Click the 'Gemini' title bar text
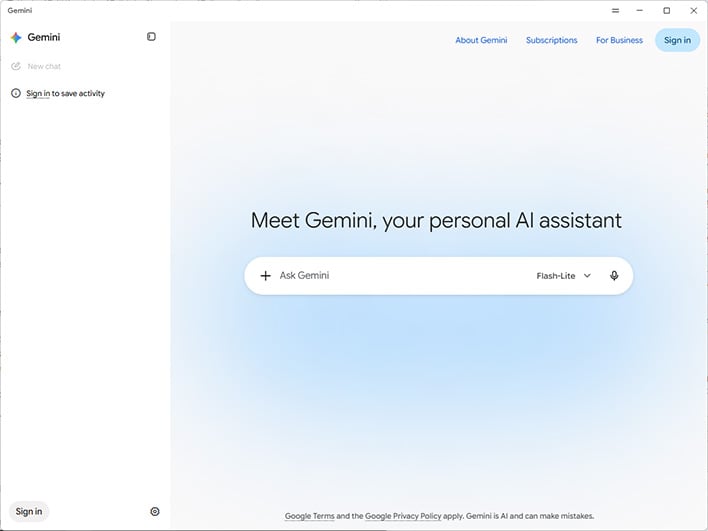708x531 pixels. [20, 10]
